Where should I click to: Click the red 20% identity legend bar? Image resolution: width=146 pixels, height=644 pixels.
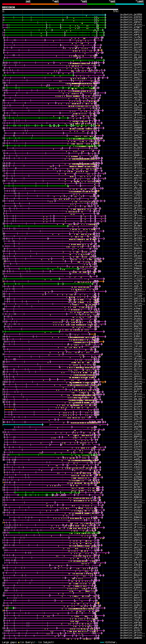click(x=16, y=4)
